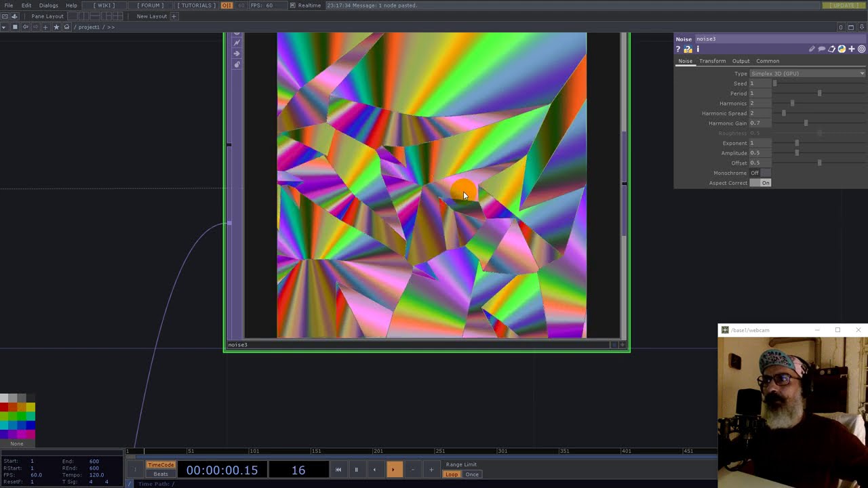The height and width of the screenshot is (488, 868).
Task: Select the TimeCode display mode
Action: 161,465
